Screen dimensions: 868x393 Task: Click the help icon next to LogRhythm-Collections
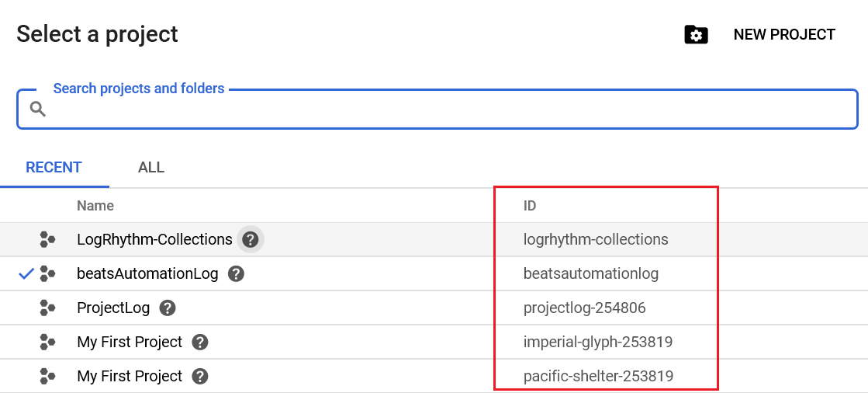coord(250,240)
